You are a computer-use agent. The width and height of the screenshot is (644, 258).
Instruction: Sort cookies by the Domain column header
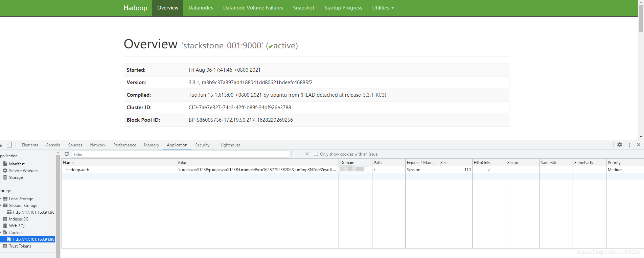[x=355, y=163]
